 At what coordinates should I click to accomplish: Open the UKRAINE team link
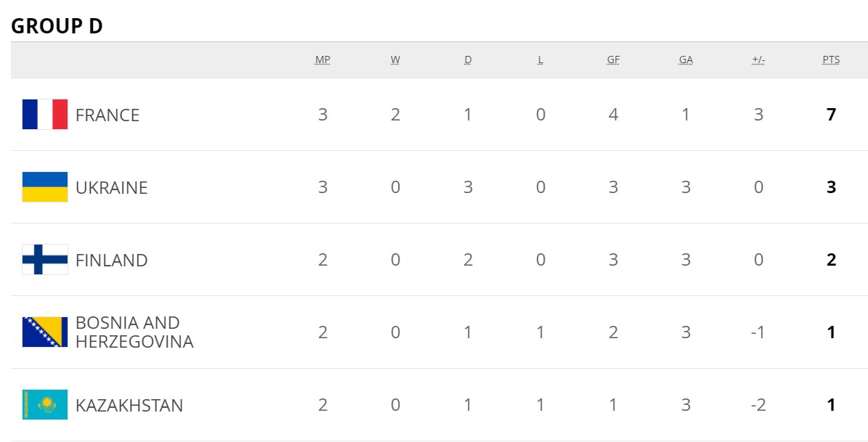tap(112, 188)
